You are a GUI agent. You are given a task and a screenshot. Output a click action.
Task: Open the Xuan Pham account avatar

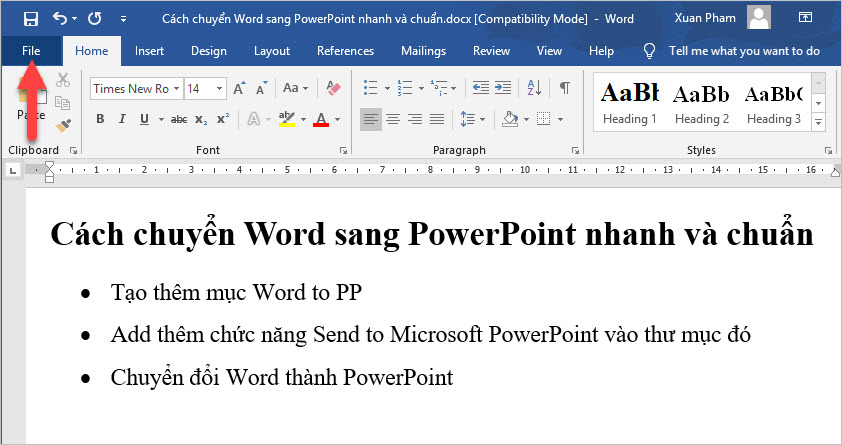pyautogui.click(x=759, y=18)
